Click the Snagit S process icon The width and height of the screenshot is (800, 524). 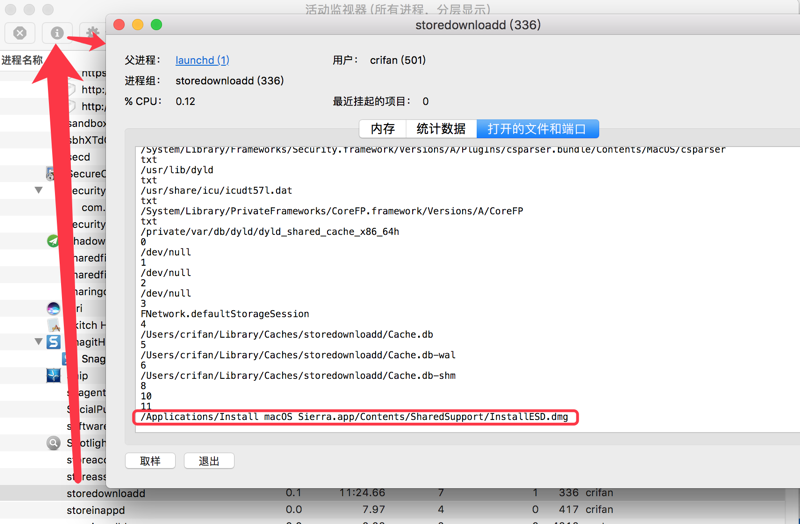(54, 342)
